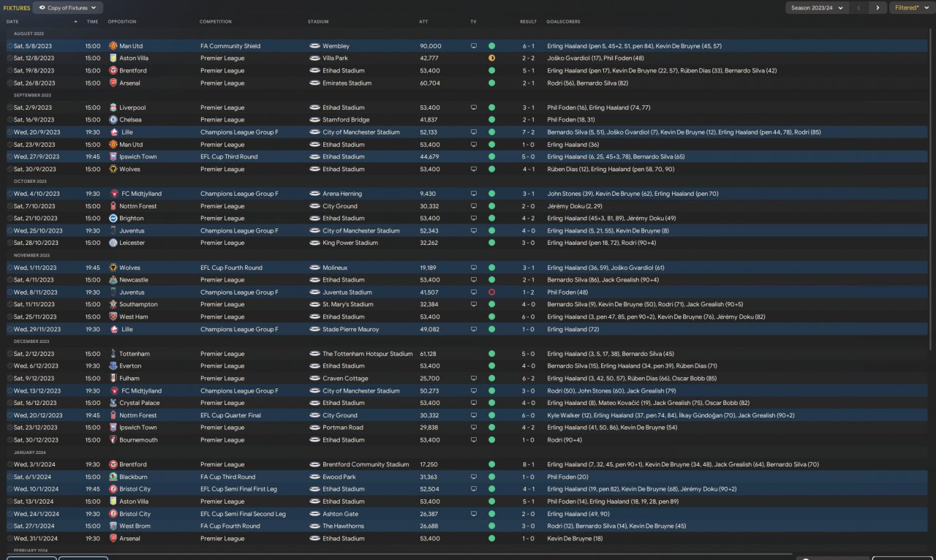
Task: Go to the next season with the right arrow
Action: click(x=877, y=8)
